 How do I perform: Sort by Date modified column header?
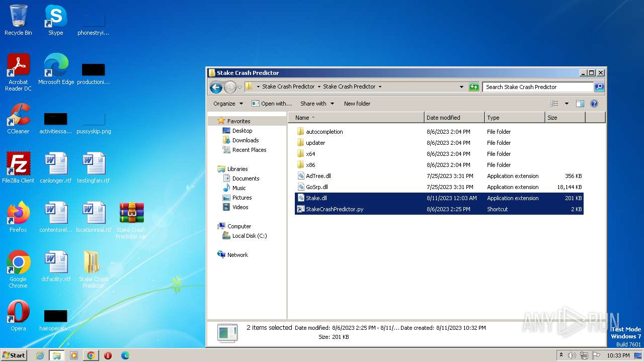pos(455,118)
